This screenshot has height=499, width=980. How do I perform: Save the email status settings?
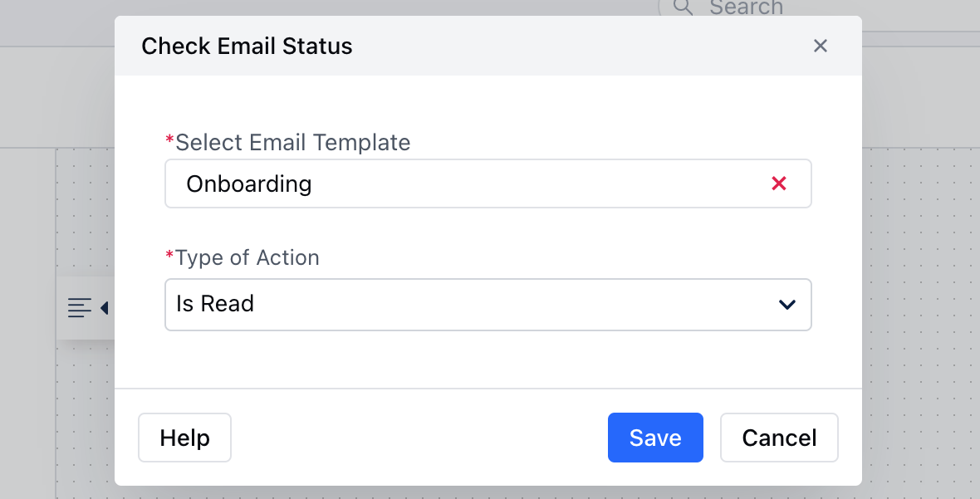coord(655,438)
